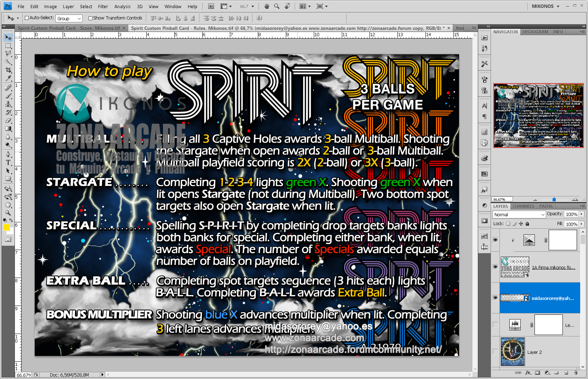
Task: Select the Horizontal Type tool
Action: click(x=8, y=162)
